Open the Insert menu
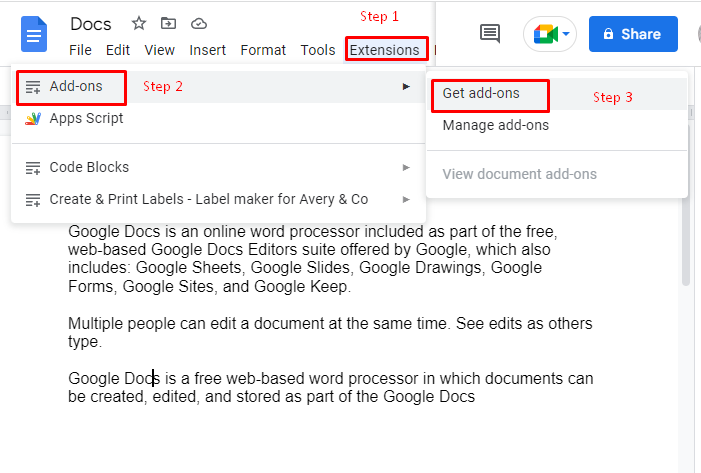701x473 pixels. coord(207,50)
